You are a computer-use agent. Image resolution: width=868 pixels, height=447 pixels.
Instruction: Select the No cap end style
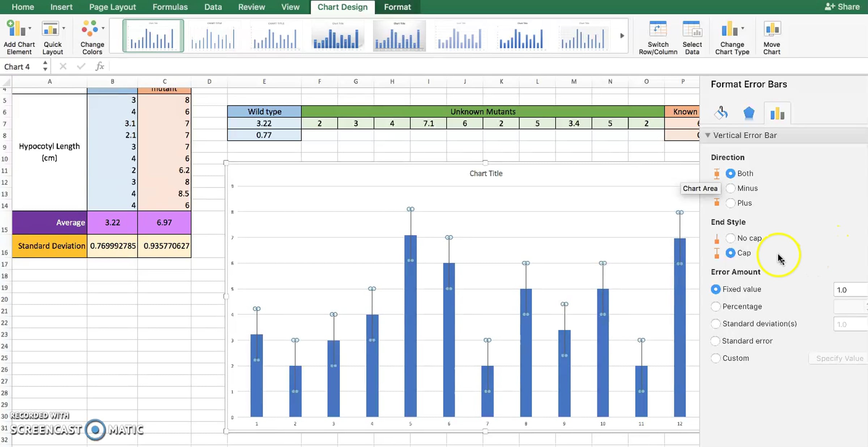point(731,238)
